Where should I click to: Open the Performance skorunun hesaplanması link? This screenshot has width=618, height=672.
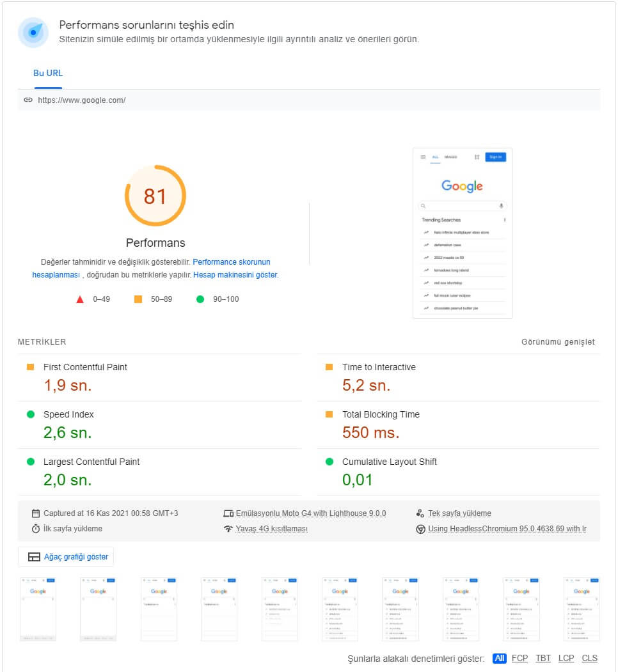pyautogui.click(x=231, y=262)
